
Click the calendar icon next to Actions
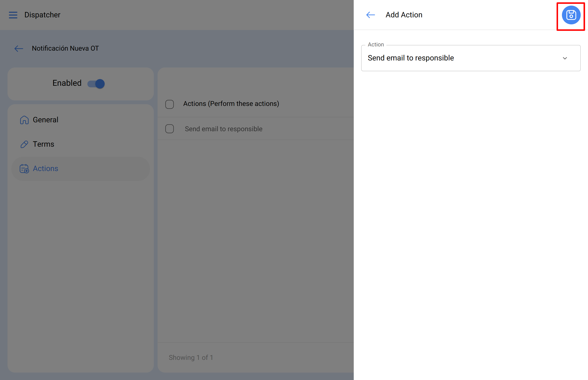24,169
